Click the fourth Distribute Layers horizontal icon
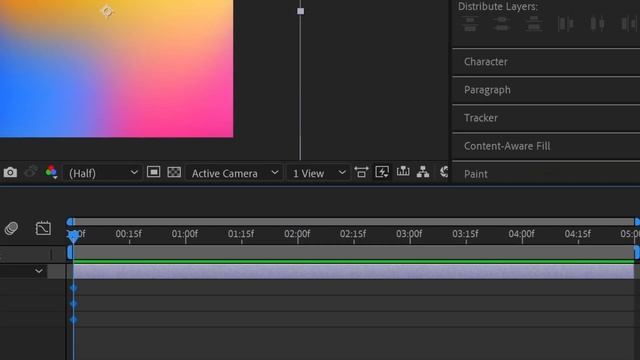 coord(565,24)
